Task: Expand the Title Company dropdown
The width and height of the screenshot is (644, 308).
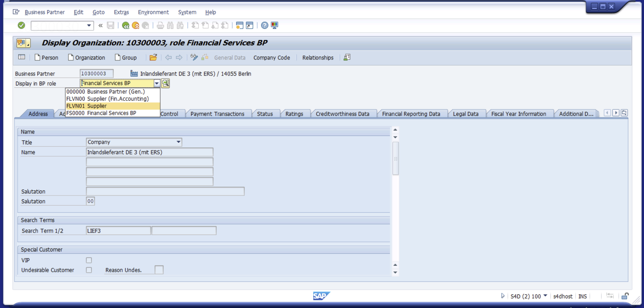Action: click(179, 142)
